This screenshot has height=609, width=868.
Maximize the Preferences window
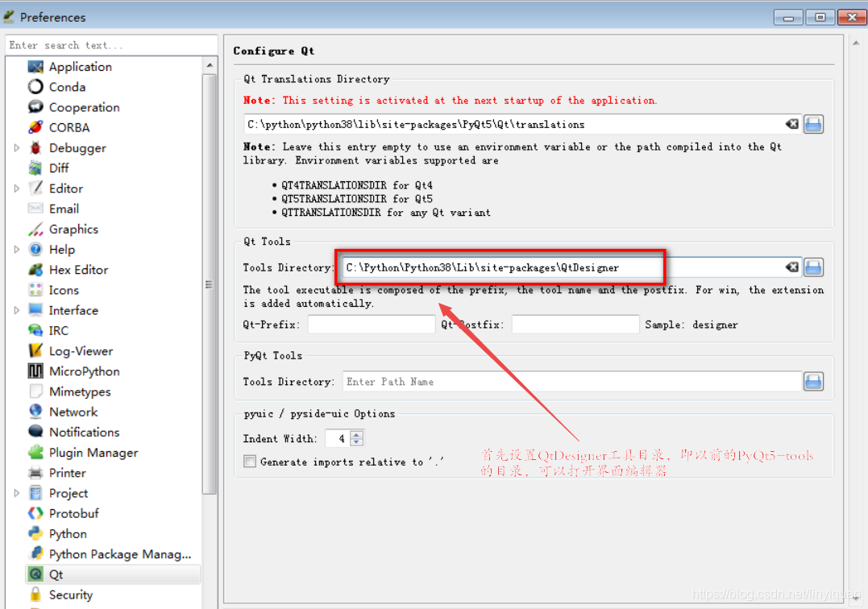(820, 18)
